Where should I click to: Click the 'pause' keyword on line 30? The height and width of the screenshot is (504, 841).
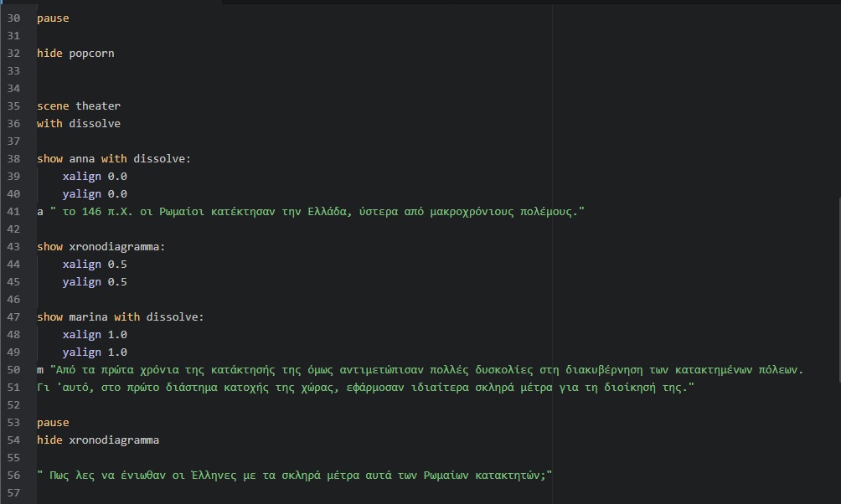pyautogui.click(x=53, y=18)
